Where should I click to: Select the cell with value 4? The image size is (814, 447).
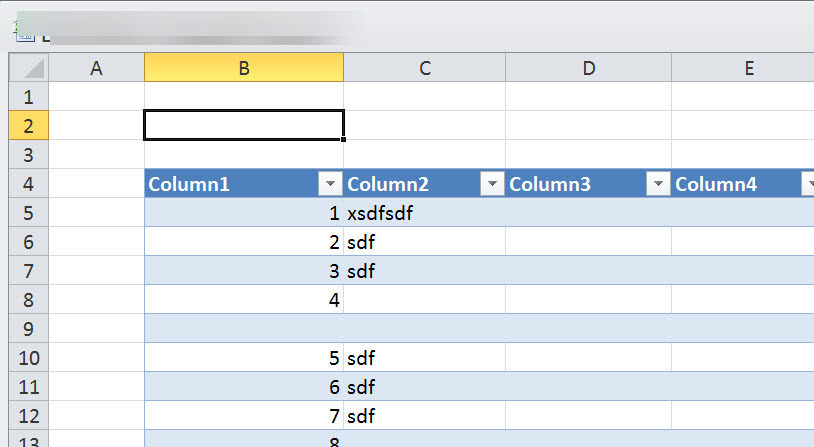(244, 299)
